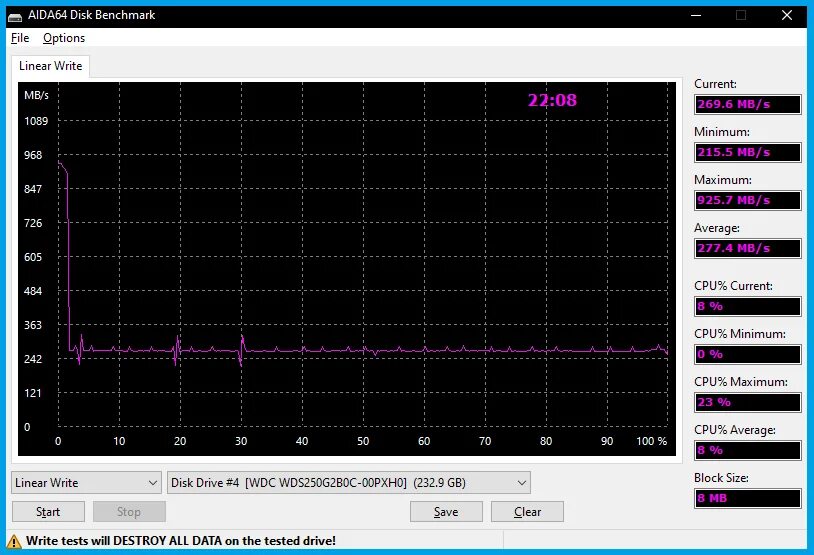The height and width of the screenshot is (555, 814).
Task: Click the 242 y-axis label
Action: click(x=33, y=359)
